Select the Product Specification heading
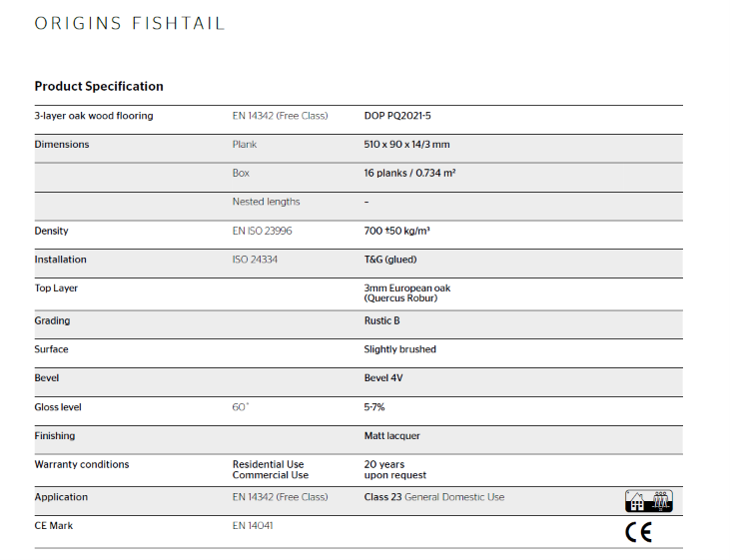Image resolution: width=730 pixels, height=560 pixels. pos(99,86)
